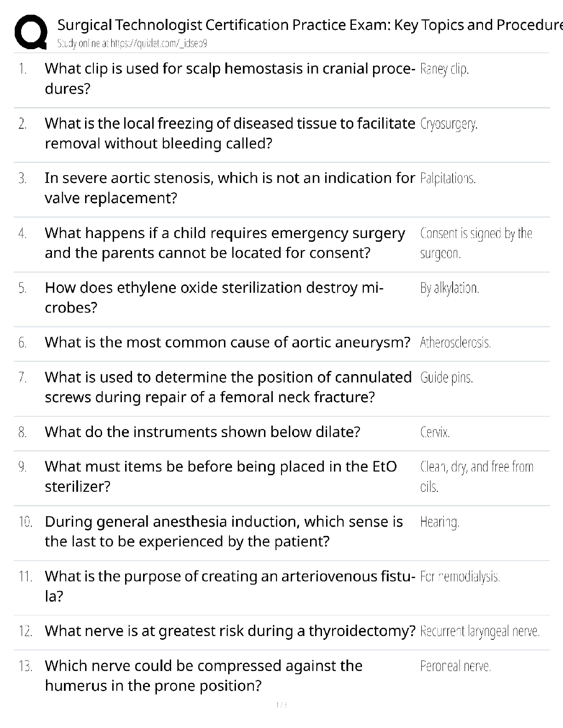Select the ethylene oxide sterilization question
Screen dimensions: 563x728
214,297
